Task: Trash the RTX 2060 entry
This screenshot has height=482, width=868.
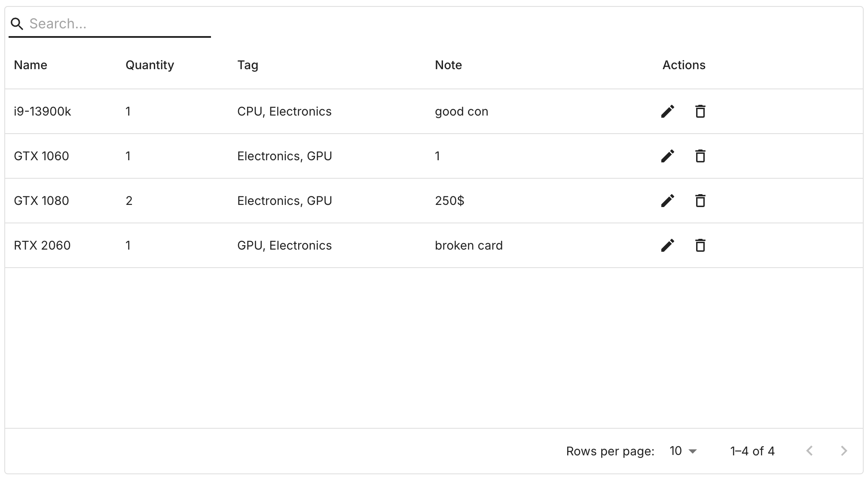Action: [700, 245]
